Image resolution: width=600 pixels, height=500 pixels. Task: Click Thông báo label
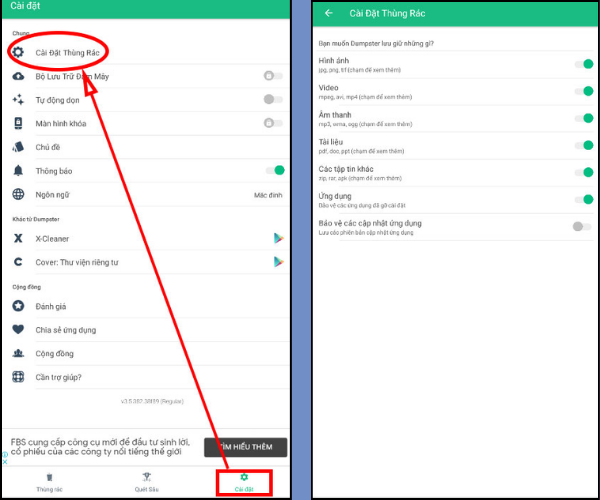click(x=54, y=171)
